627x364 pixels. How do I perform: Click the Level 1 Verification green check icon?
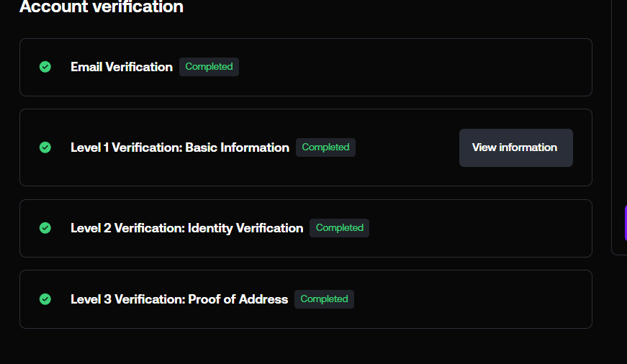(45, 147)
